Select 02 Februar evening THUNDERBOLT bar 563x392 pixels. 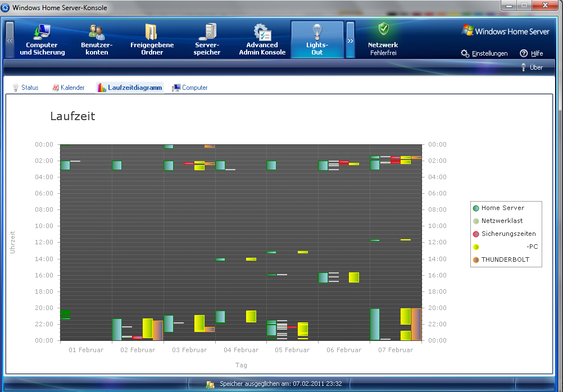point(158,330)
